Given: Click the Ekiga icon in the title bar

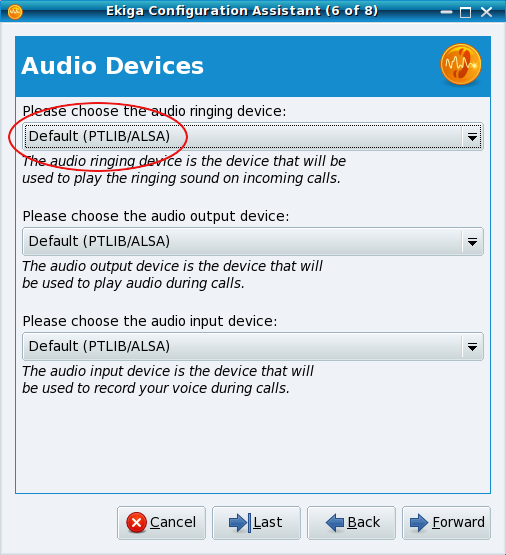Looking at the screenshot, I should tap(15, 12).
